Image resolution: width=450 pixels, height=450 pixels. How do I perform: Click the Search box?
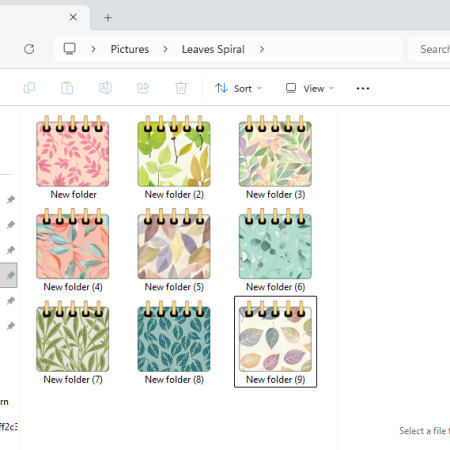429,49
